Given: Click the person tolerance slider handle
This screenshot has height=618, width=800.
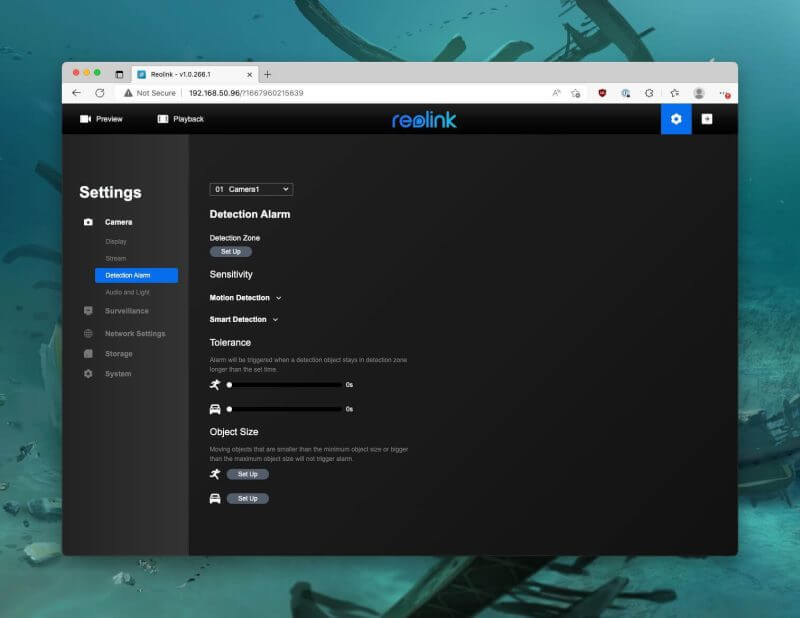Looking at the screenshot, I should pos(230,385).
